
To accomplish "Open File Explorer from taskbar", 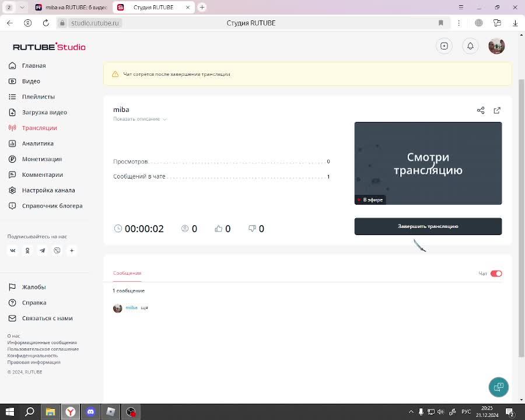I will (x=50, y=412).
